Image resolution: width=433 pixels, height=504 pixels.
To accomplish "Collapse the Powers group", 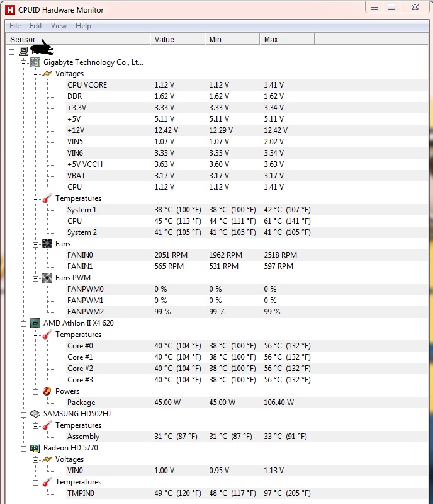I will pyautogui.click(x=36, y=392).
